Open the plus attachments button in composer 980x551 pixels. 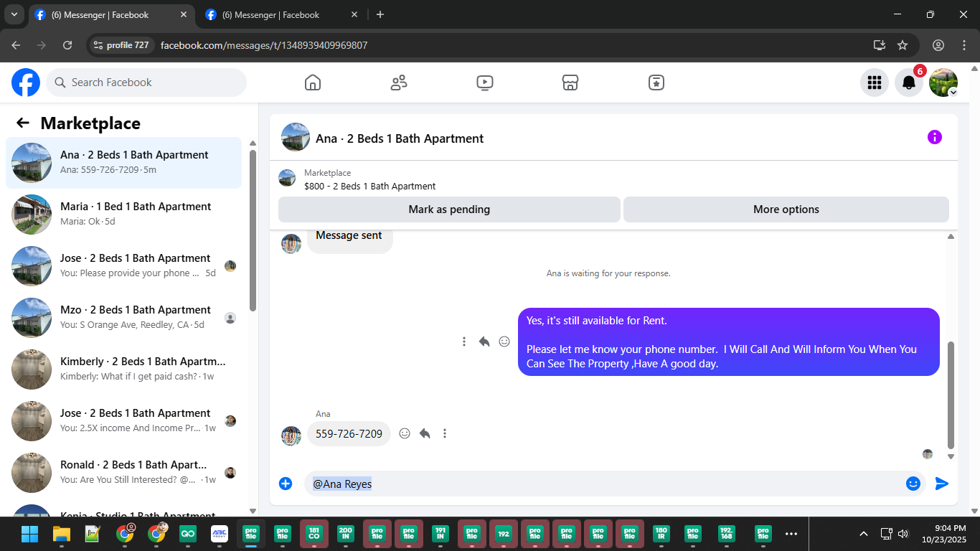click(286, 484)
